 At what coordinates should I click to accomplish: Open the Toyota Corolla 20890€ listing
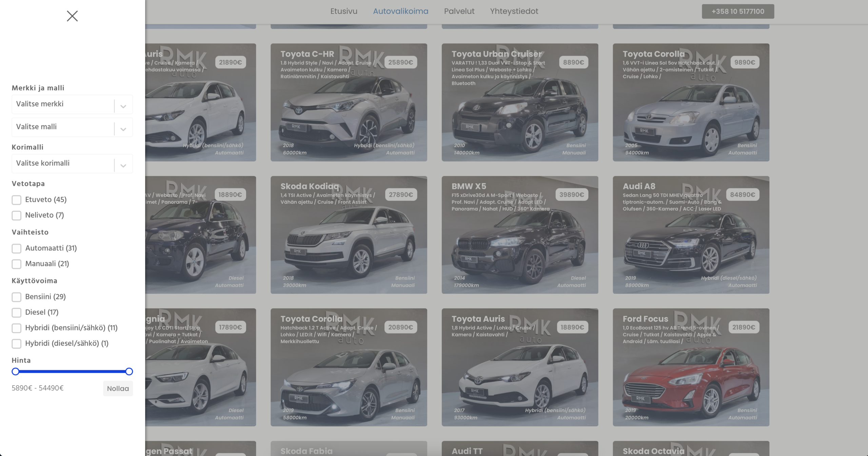click(349, 367)
